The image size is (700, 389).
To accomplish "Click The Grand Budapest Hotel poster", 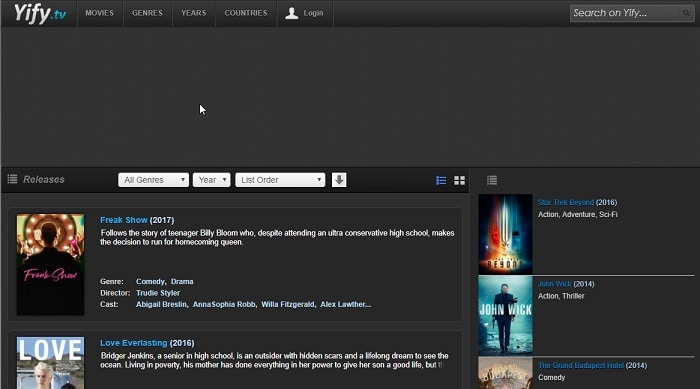I will click(x=505, y=373).
